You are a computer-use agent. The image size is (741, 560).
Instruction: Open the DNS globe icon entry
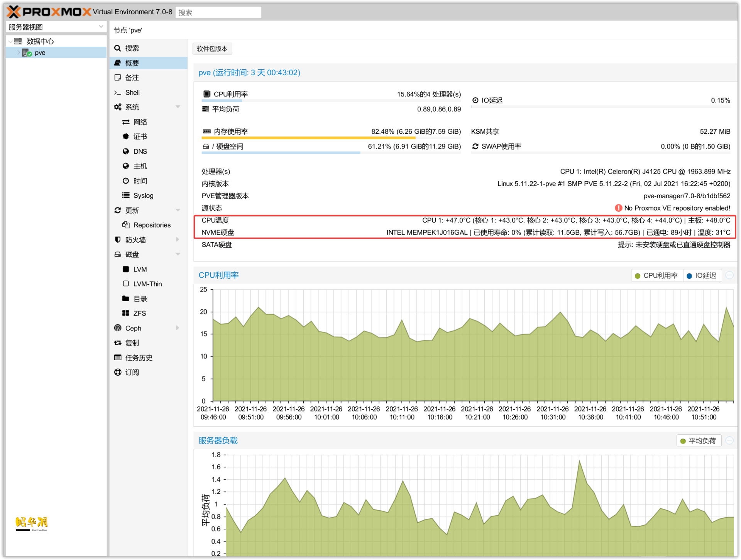(125, 152)
